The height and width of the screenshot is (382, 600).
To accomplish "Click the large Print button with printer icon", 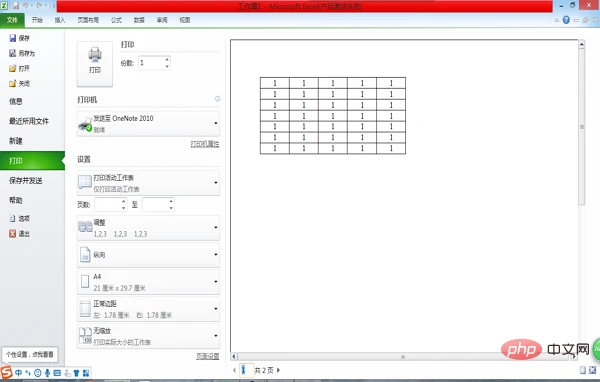I will click(95, 64).
